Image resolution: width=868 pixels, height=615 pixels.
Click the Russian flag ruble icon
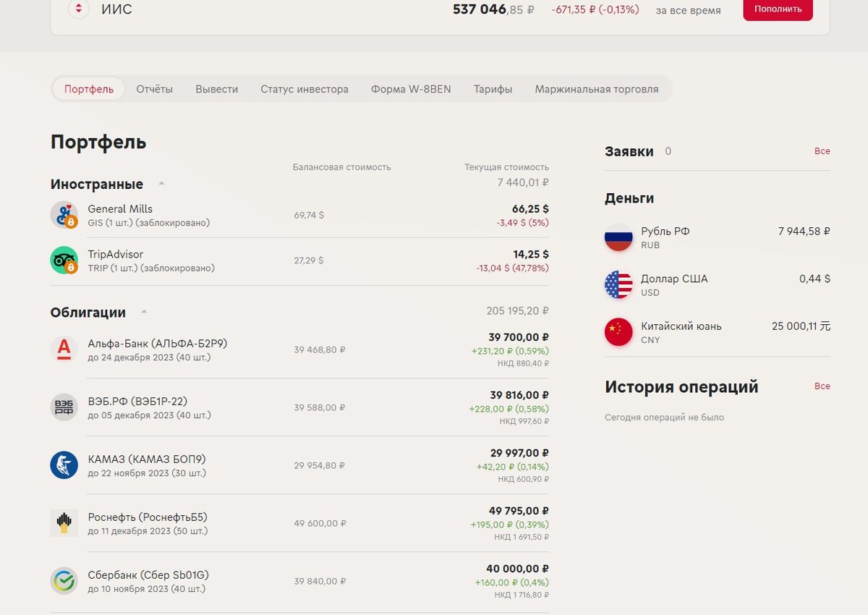click(618, 237)
